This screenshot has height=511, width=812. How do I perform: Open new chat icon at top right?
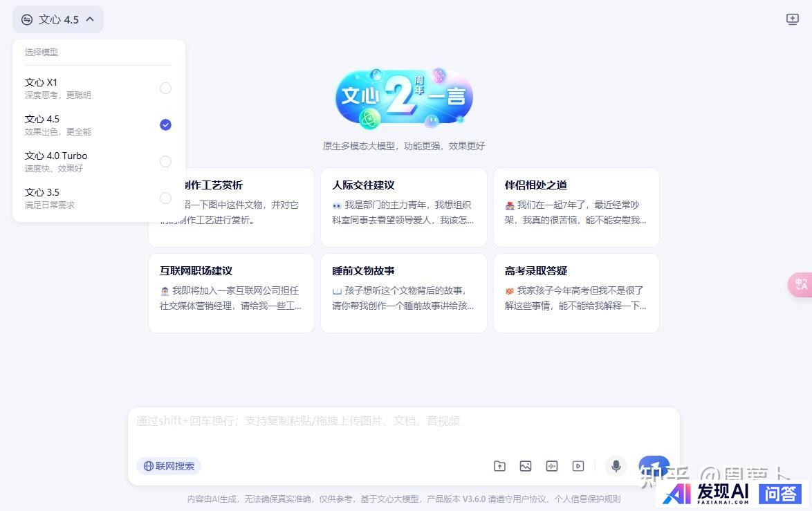793,19
